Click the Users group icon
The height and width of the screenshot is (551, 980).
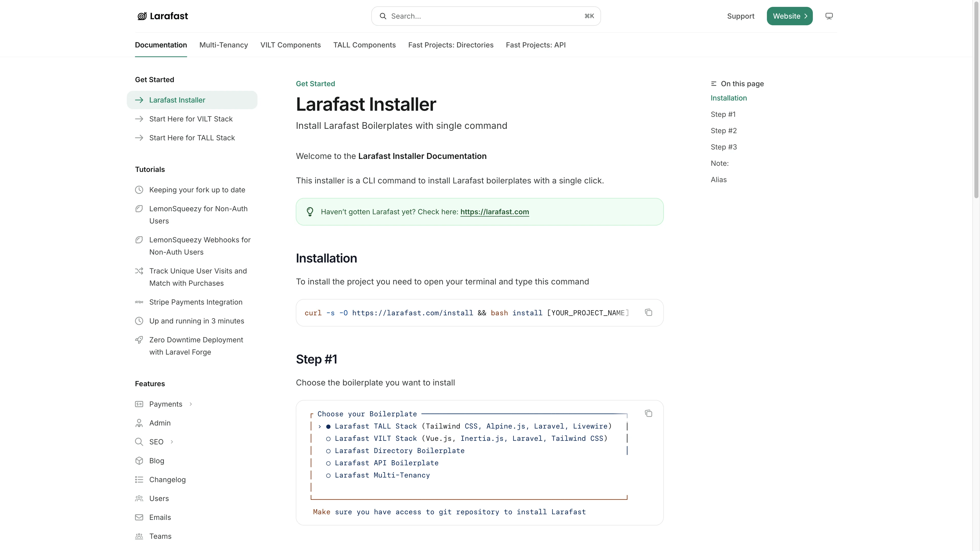(x=139, y=498)
